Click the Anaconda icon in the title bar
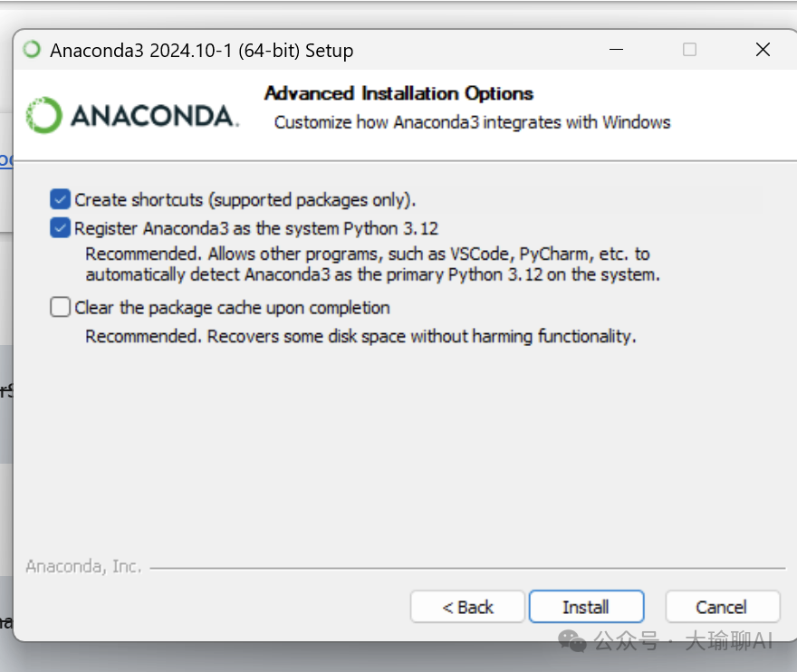 tap(32, 50)
